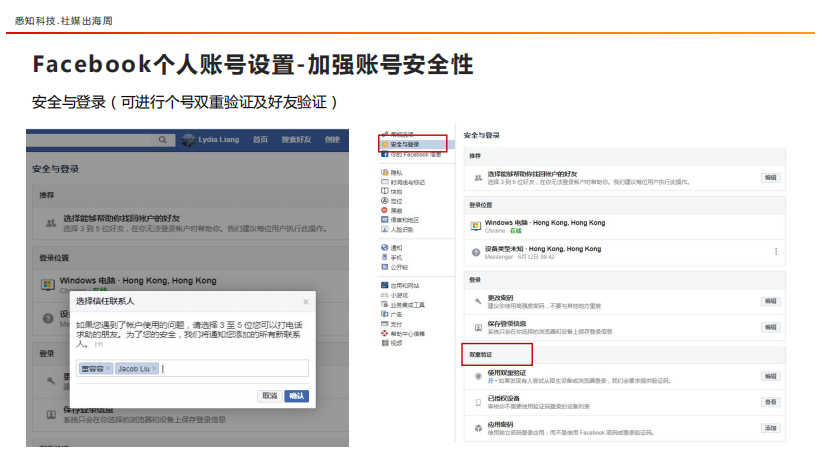The width and height of the screenshot is (830, 458).
Task: Click Windows 电脑 · Hong Kong row in right panel
Action: 625,226
